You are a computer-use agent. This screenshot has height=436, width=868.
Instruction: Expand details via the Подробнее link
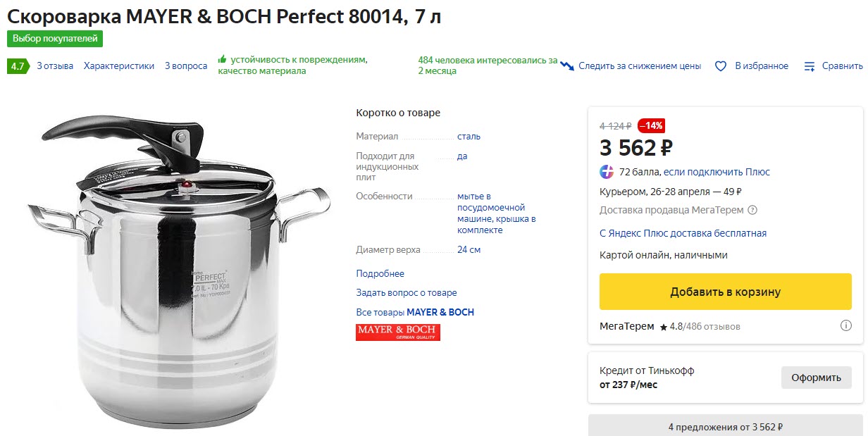(x=380, y=273)
